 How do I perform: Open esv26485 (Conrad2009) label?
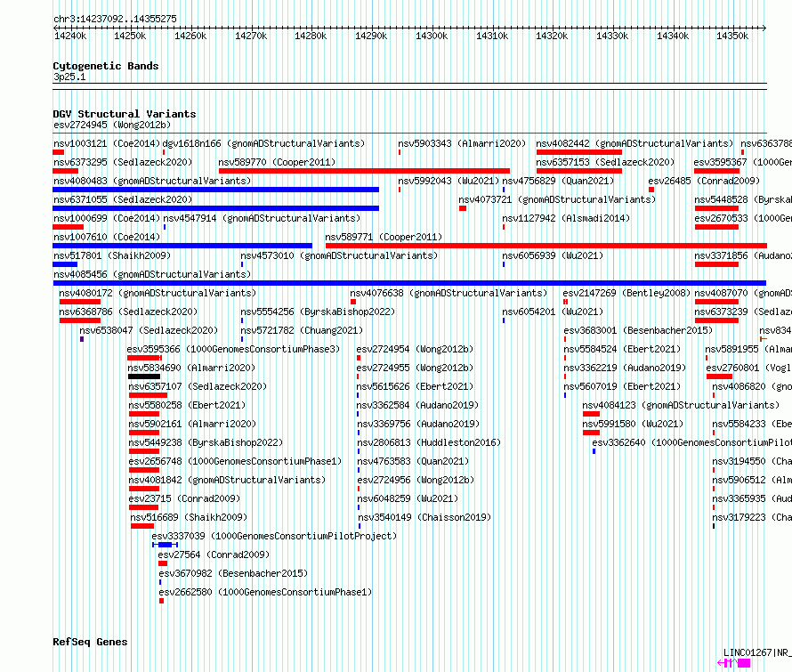click(704, 181)
